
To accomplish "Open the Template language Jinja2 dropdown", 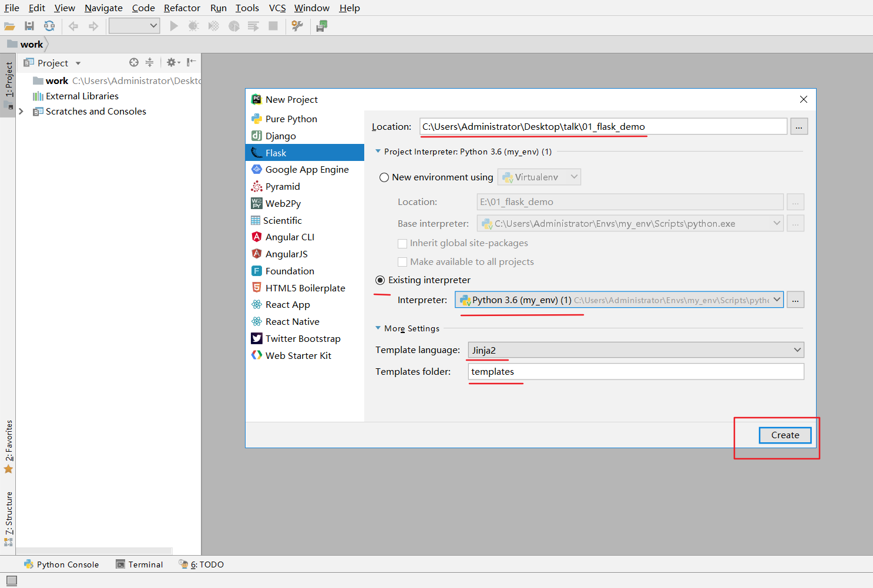I will (636, 350).
